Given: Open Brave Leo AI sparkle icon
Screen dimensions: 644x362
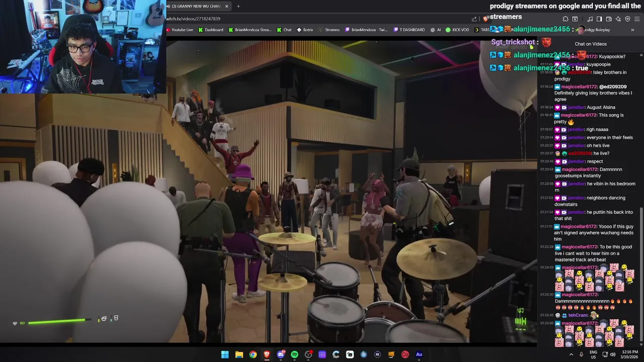Looking at the screenshot, I should click(x=618, y=19).
